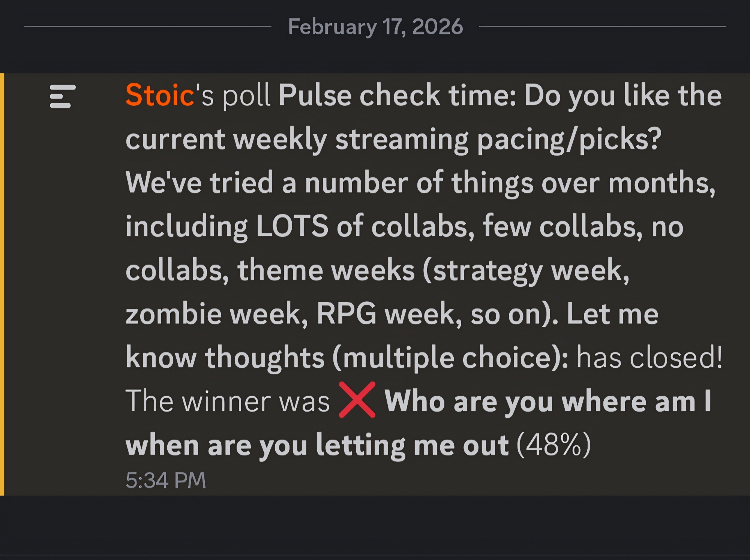Click 'current weekly streaming pacing/picks?' text
This screenshot has height=560, width=750.
(x=393, y=139)
